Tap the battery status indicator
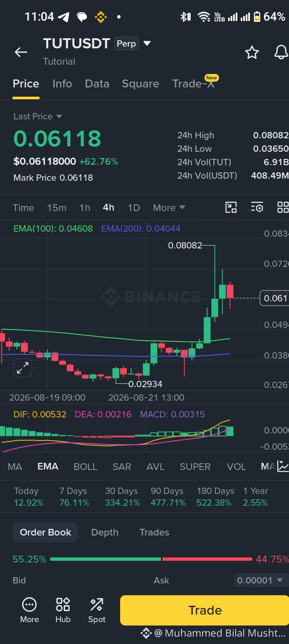 pos(257,17)
